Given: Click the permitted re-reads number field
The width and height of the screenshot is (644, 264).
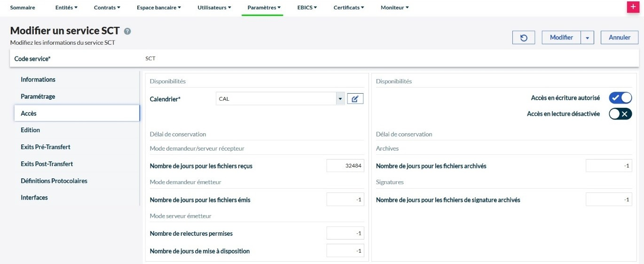Looking at the screenshot, I should (x=345, y=233).
